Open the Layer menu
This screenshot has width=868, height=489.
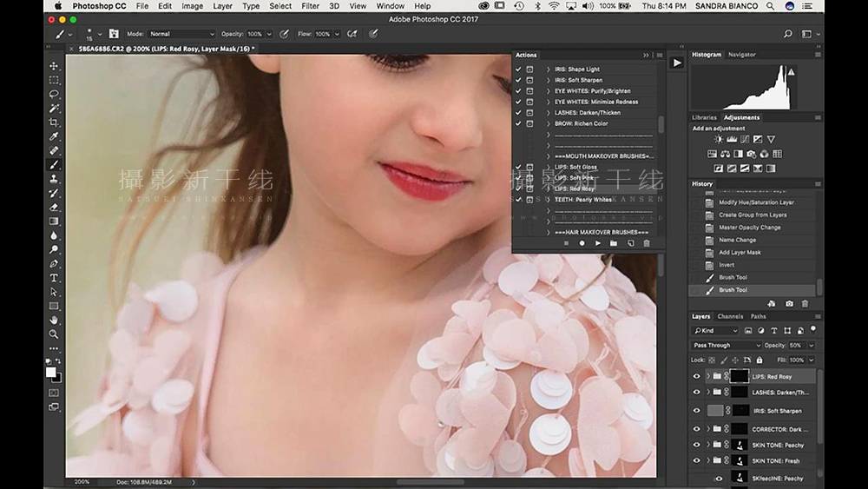(222, 6)
